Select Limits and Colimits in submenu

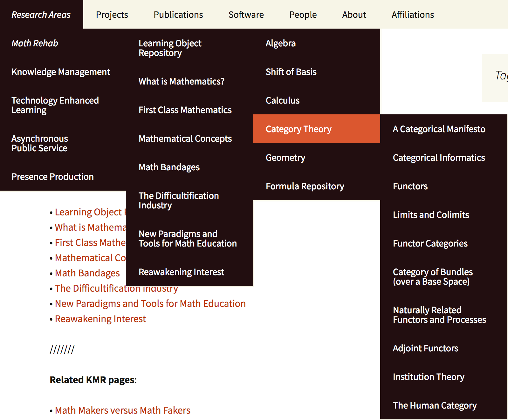point(431,215)
